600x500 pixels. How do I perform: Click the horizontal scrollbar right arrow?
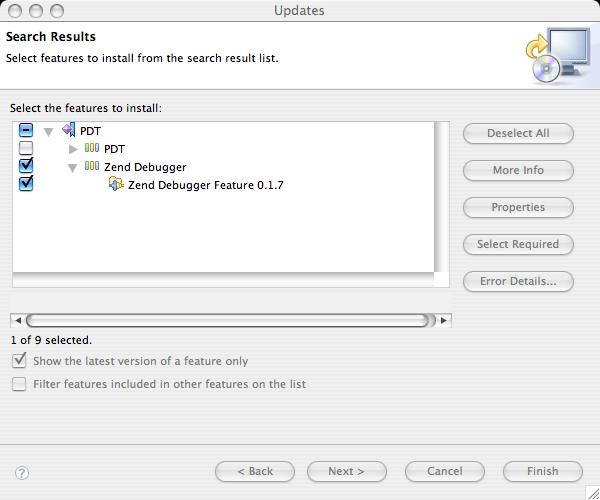tap(444, 321)
